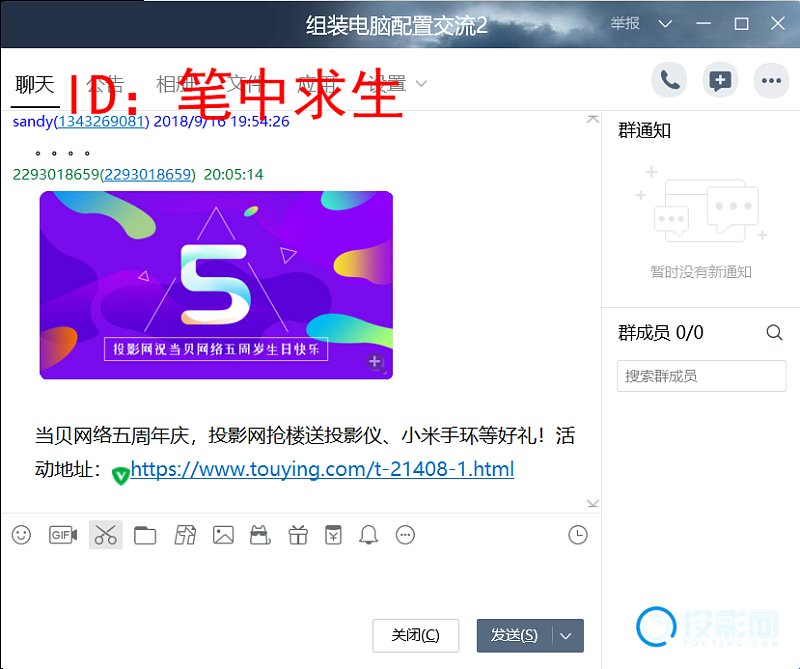800x669 pixels.
Task: Click the 群通知 heading
Action: (644, 131)
